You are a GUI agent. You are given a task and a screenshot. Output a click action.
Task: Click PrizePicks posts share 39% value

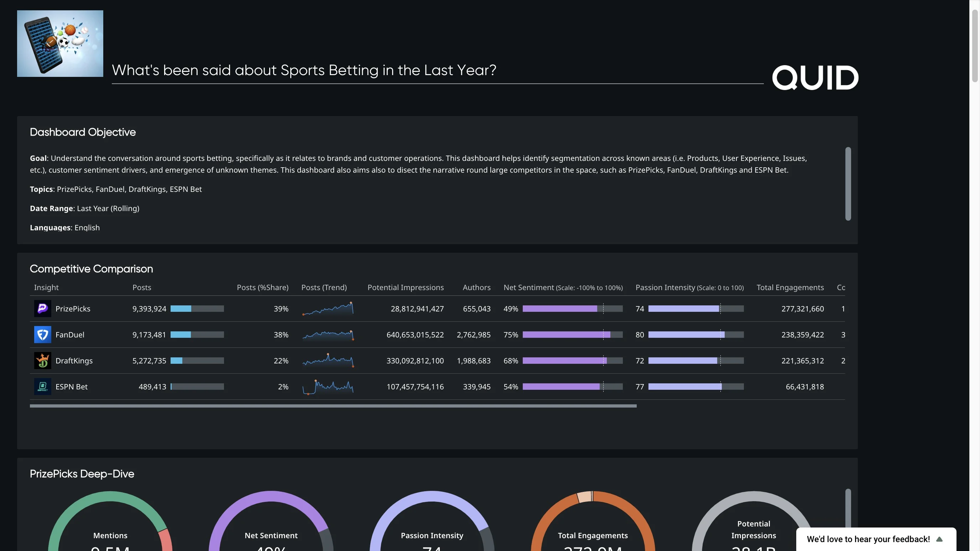(x=281, y=309)
